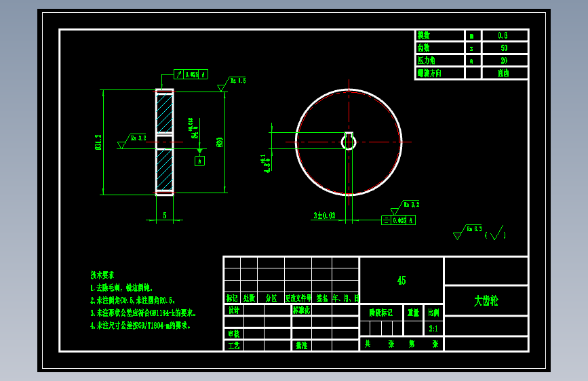
Task: Click the 审核 row label
Action: pyautogui.click(x=234, y=334)
